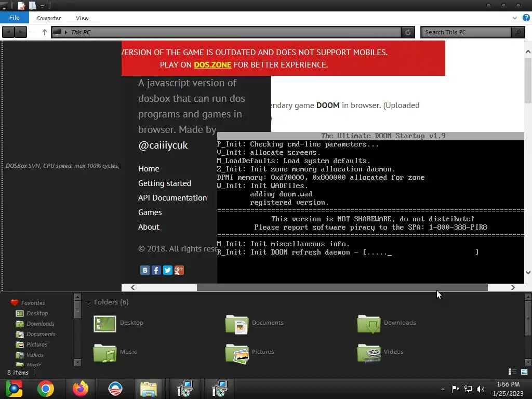Click the page vertical scrollbar up arrow
The width and height of the screenshot is (532, 399).
click(x=528, y=51)
